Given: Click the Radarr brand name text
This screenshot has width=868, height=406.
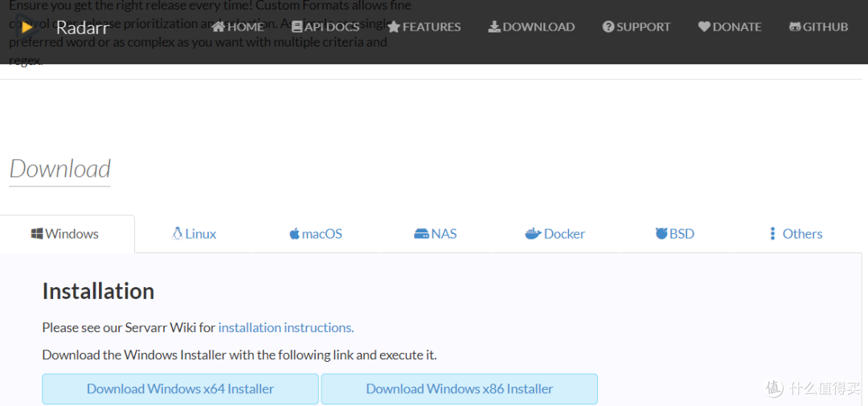Looking at the screenshot, I should pyautogui.click(x=83, y=28).
